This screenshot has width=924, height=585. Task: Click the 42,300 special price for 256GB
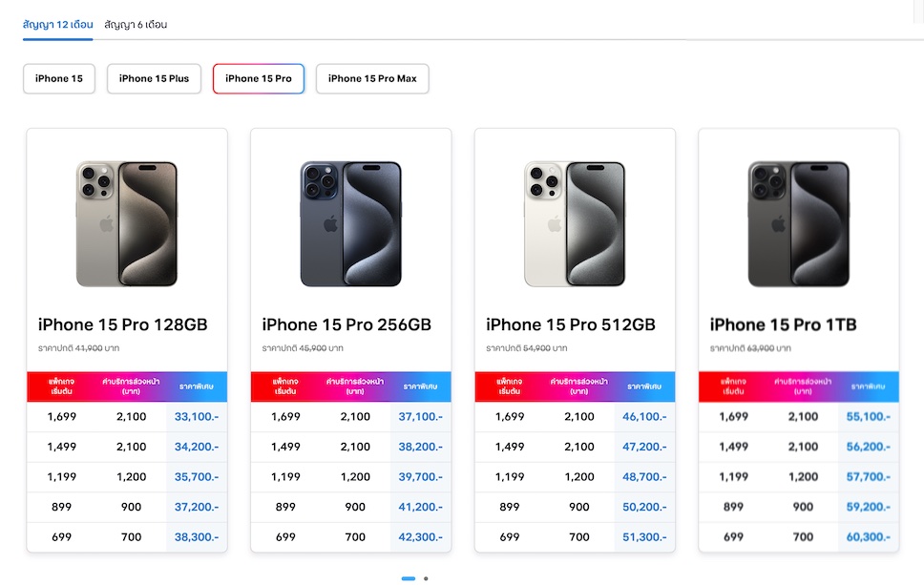tap(420, 537)
